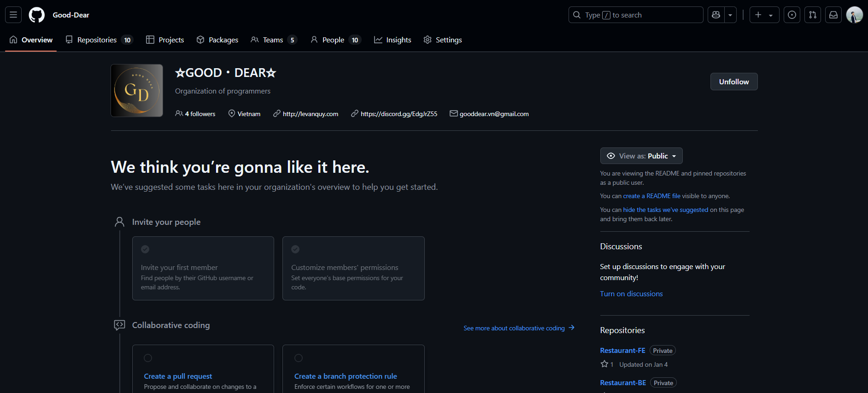Click the create a README file link

coord(652,196)
